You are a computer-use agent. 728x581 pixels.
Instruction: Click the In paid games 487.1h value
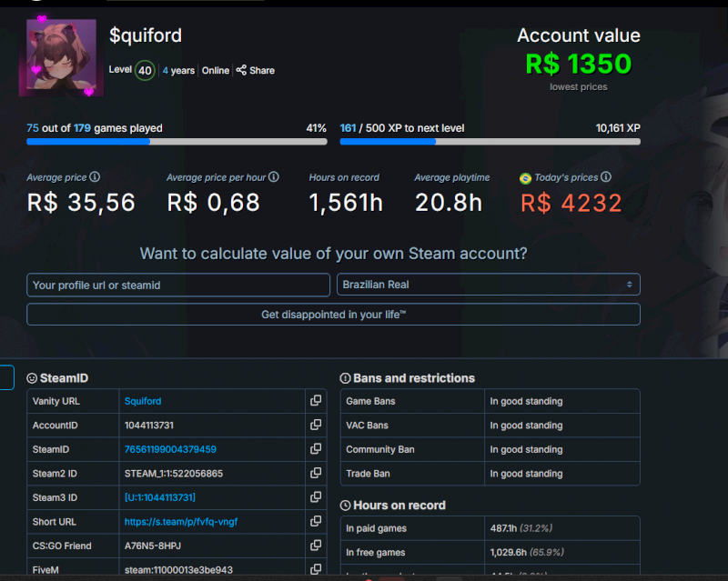point(521,528)
